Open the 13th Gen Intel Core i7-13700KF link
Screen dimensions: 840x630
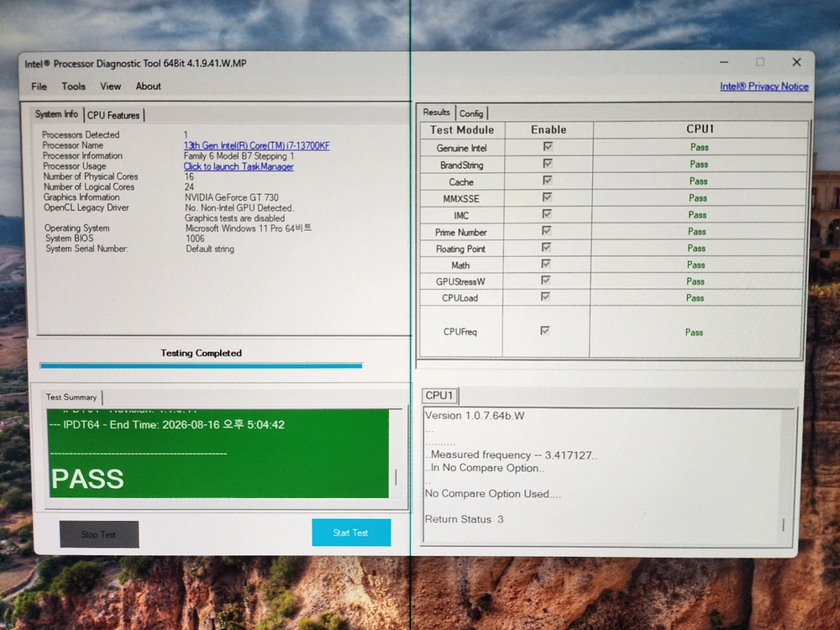click(x=256, y=145)
